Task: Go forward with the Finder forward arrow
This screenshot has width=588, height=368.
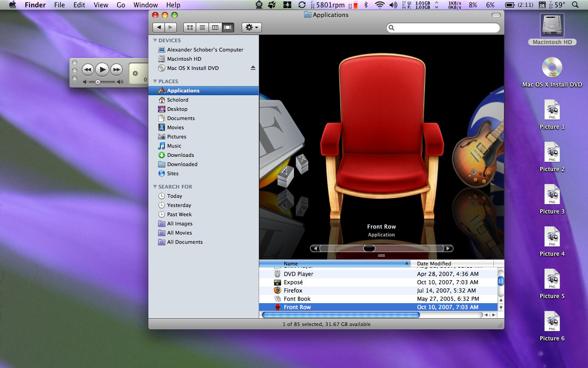Action: pyautogui.click(x=171, y=28)
